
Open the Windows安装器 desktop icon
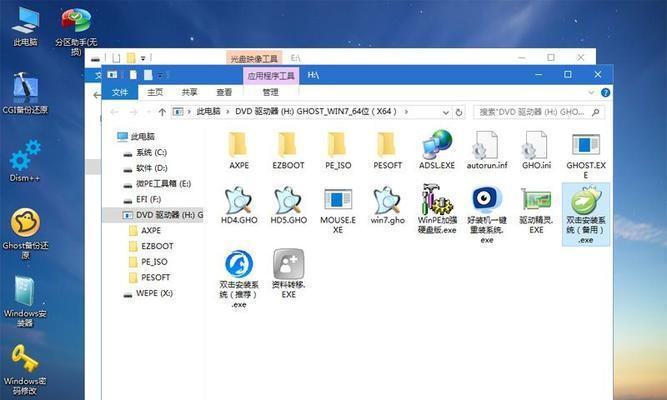click(x=25, y=301)
